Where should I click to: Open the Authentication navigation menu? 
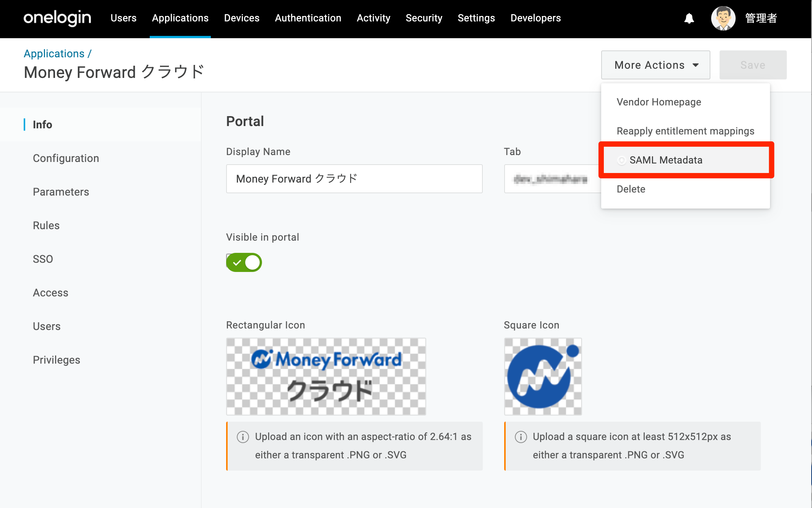point(308,18)
